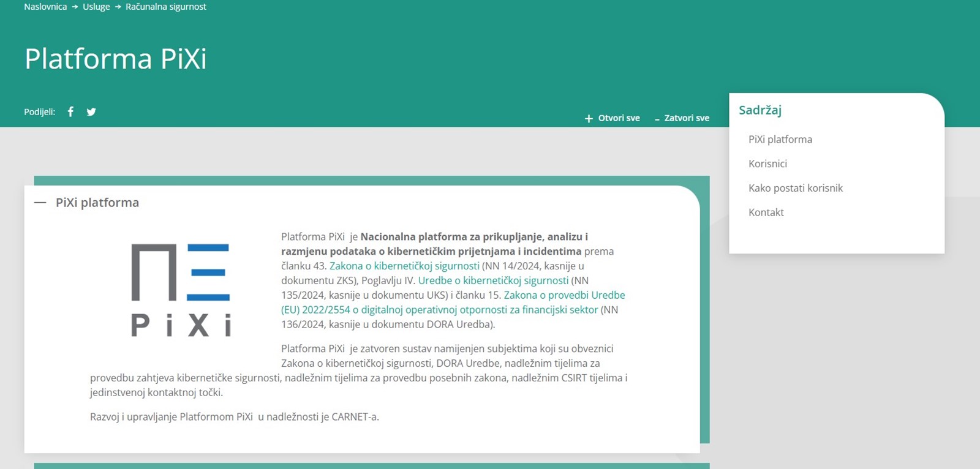Select Kako postati korisnik in Sadržaj
Screen dimensions: 980x469
[796, 188]
